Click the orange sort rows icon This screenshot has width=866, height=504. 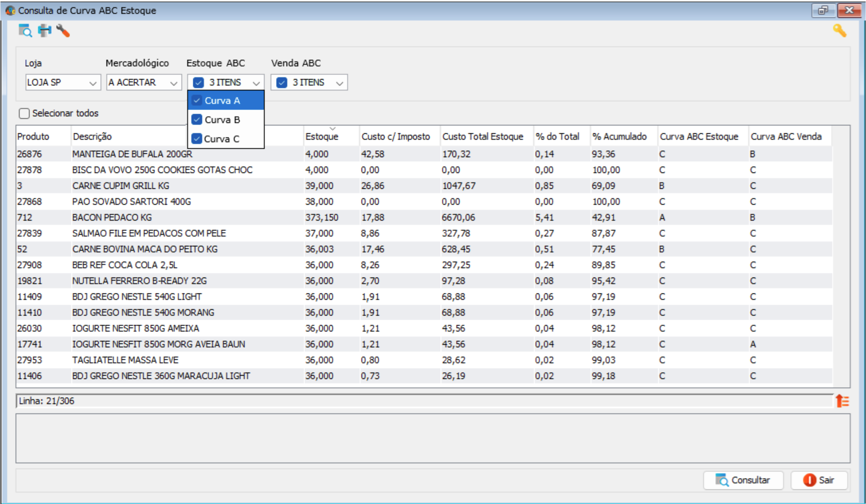click(842, 401)
